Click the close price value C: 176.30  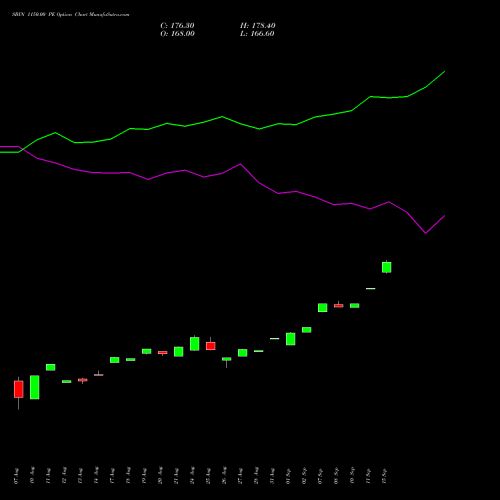click(x=177, y=26)
